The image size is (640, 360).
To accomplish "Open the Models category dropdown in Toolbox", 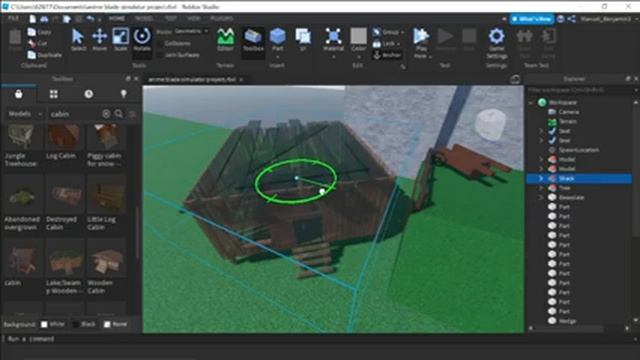I will 24,114.
